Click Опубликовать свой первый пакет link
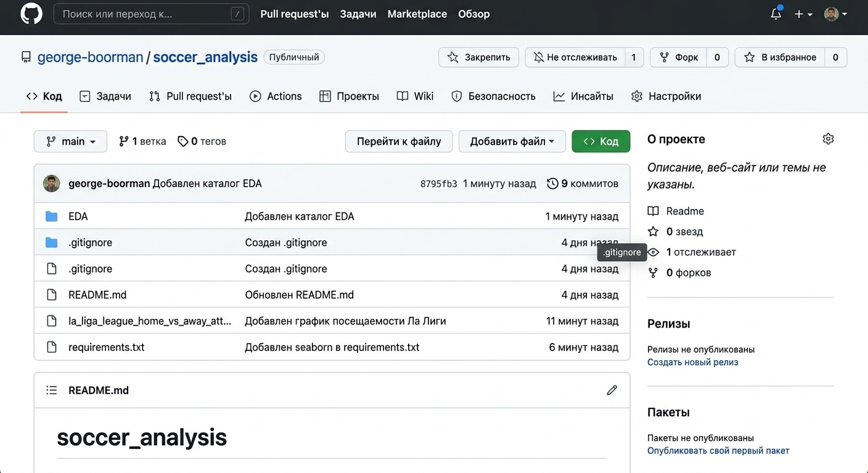 (718, 451)
